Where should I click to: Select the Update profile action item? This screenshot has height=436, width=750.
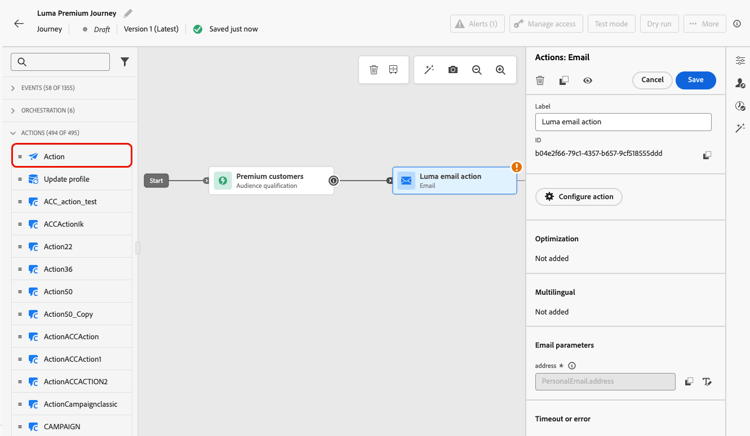66,179
